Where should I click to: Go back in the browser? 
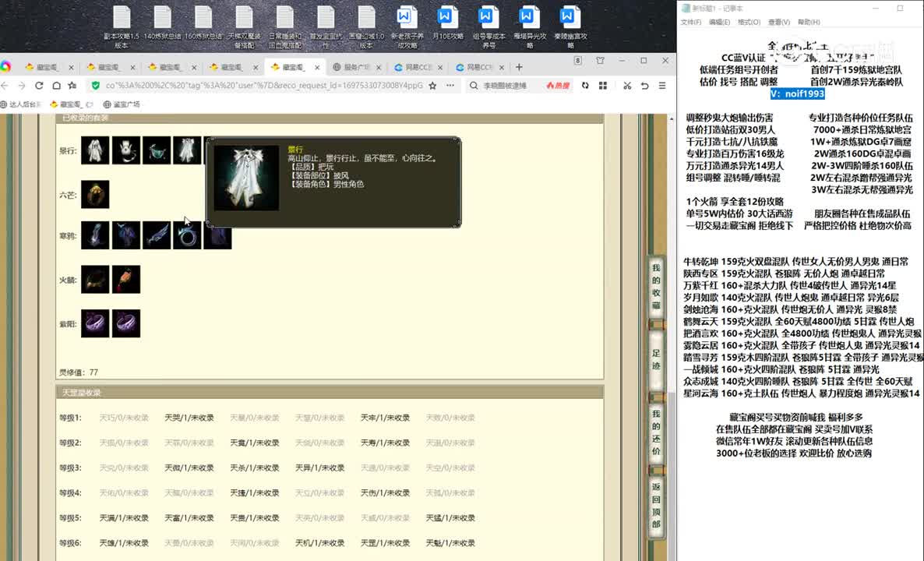coord(5,86)
